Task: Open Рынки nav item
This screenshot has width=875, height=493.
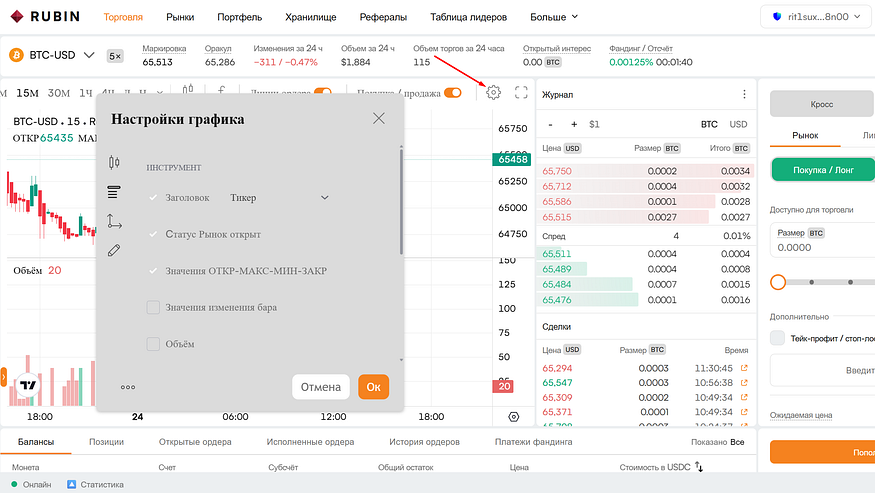Action: pos(180,17)
